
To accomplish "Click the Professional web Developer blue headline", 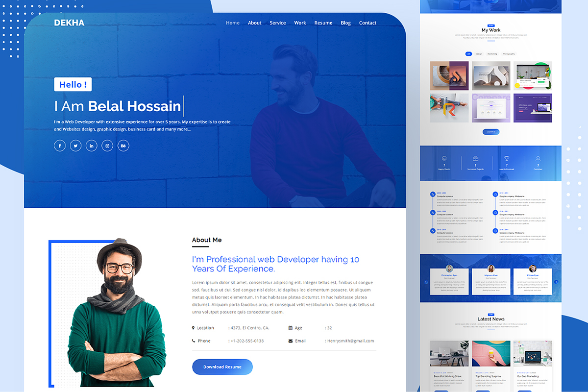I will (276, 264).
